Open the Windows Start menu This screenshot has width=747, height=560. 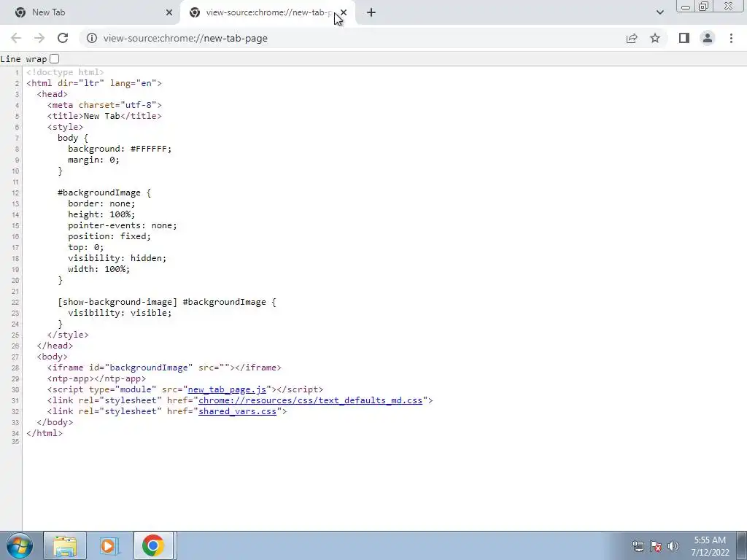(19, 545)
